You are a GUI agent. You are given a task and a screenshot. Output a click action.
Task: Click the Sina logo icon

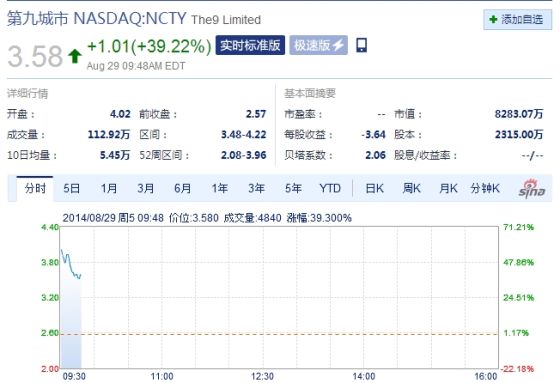pyautogui.click(x=532, y=188)
